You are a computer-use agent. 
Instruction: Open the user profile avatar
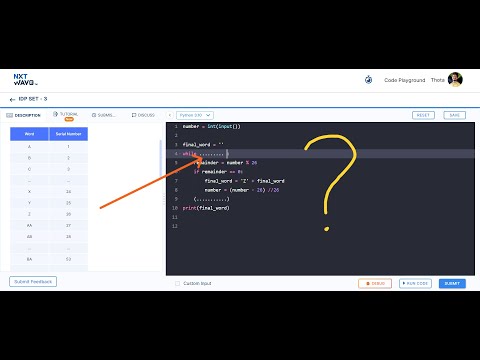(x=455, y=80)
